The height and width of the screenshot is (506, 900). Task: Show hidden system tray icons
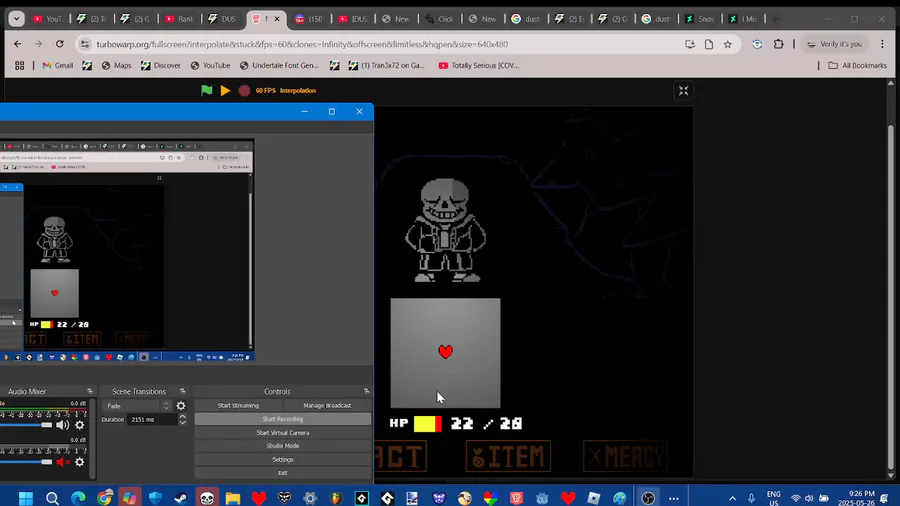(732, 498)
